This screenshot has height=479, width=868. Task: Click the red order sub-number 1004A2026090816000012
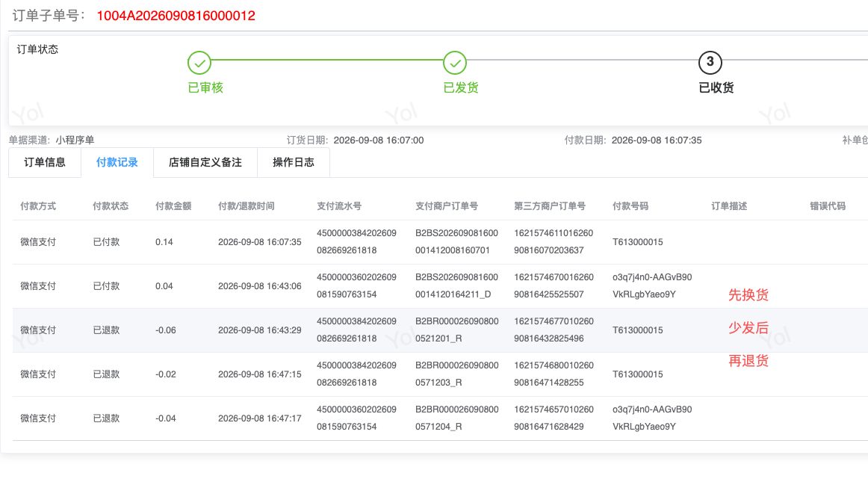[x=176, y=16]
